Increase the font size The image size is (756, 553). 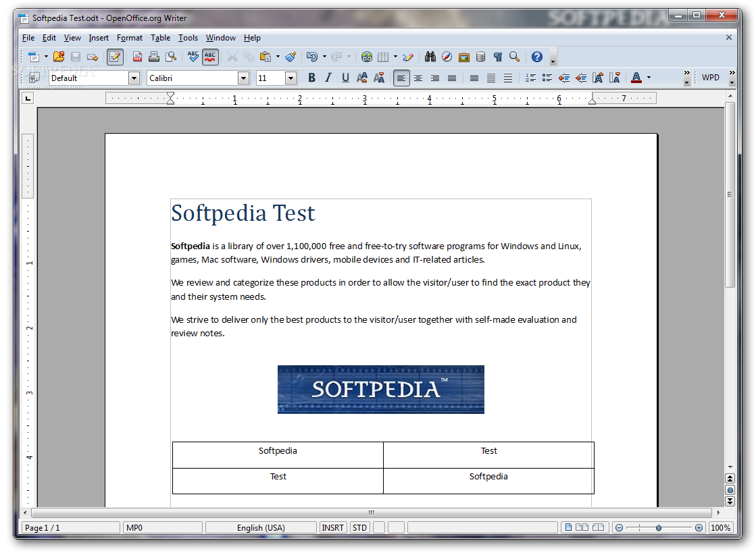click(598, 78)
